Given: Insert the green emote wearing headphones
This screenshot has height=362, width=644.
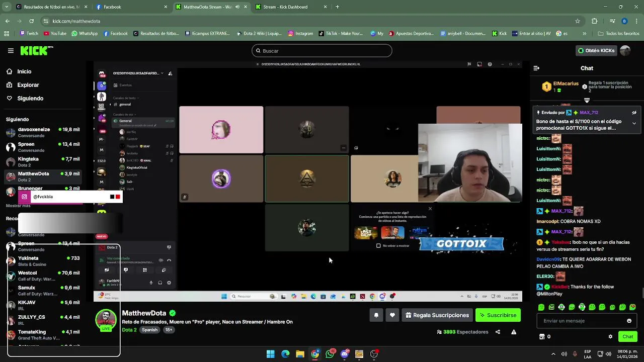Looking at the screenshot, I should (x=582, y=307).
